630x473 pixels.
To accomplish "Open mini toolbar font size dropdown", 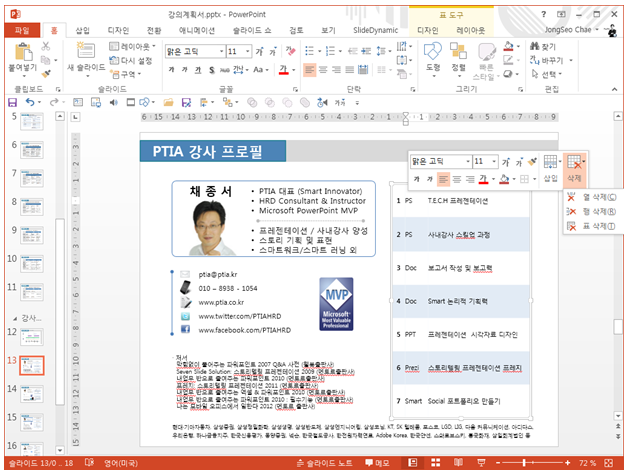I will tap(494, 162).
